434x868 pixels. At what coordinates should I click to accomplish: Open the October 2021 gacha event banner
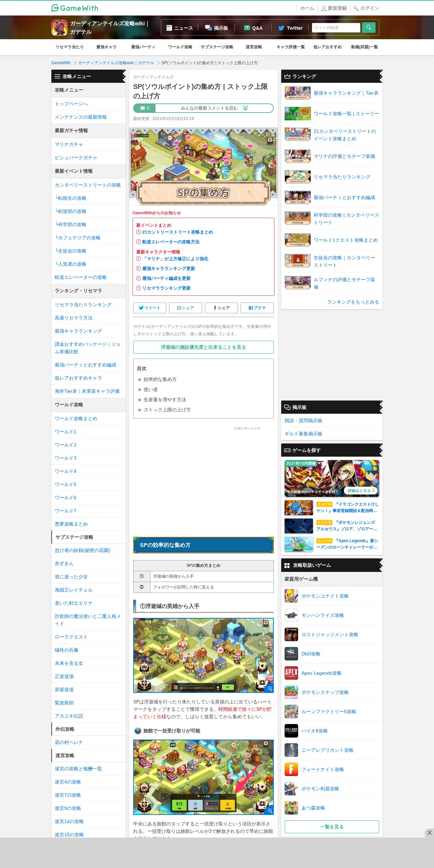[x=332, y=478]
